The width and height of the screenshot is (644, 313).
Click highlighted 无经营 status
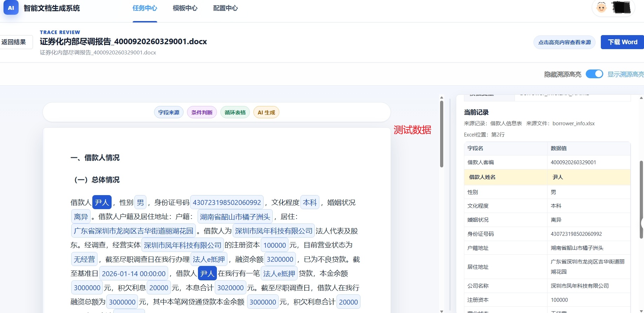84,259
